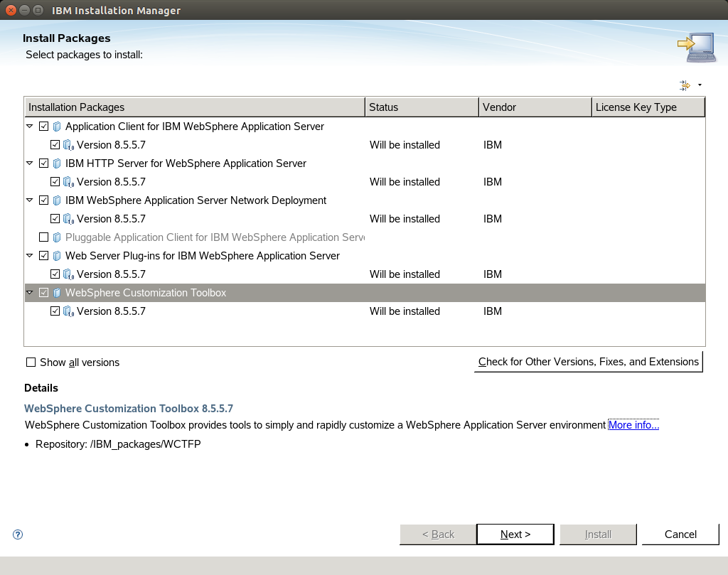Image resolution: width=728 pixels, height=575 pixels.
Task: Open the toolbar dropdown arrow menu
Action: coord(700,85)
